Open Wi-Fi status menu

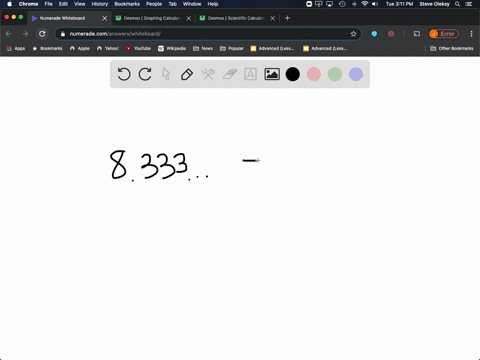(x=365, y=4)
